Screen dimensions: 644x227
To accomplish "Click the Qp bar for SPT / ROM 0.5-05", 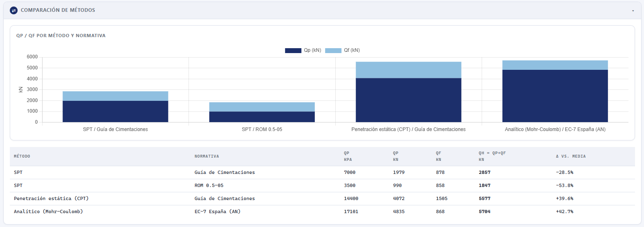I will tap(262, 117).
